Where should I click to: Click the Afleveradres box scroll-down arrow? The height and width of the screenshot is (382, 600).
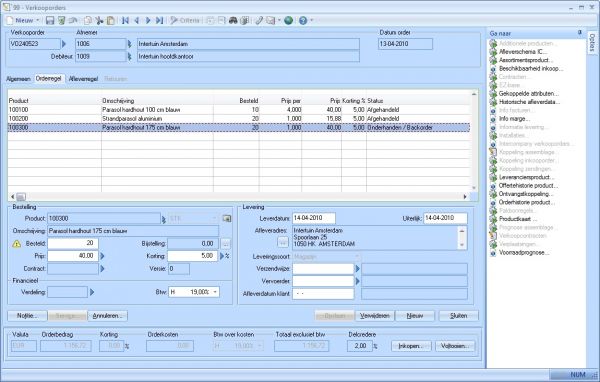click(x=462, y=245)
